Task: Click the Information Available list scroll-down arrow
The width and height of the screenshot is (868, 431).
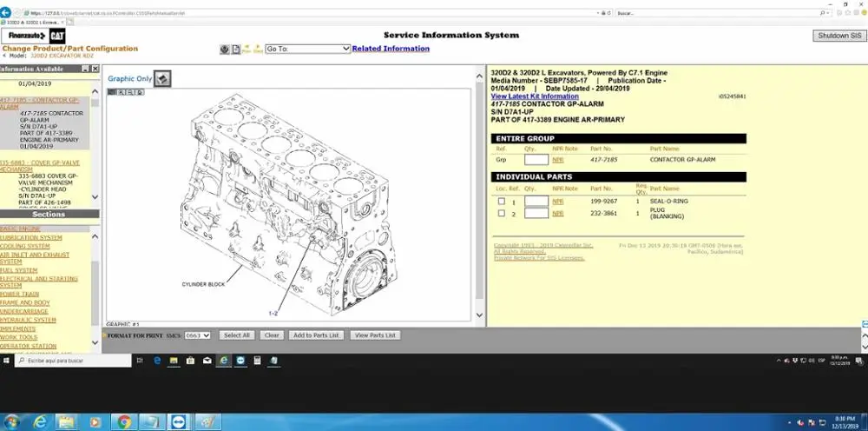Action: click(x=95, y=196)
